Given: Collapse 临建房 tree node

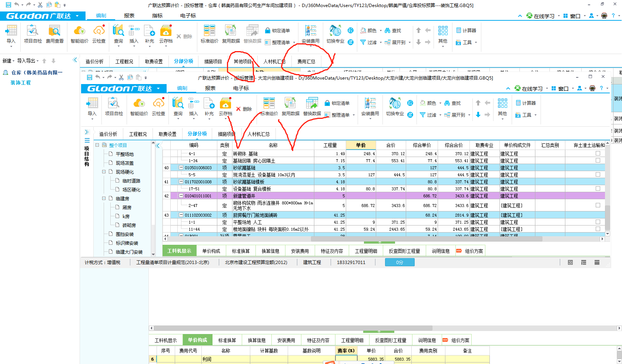Looking at the screenshot, I should point(104,198).
